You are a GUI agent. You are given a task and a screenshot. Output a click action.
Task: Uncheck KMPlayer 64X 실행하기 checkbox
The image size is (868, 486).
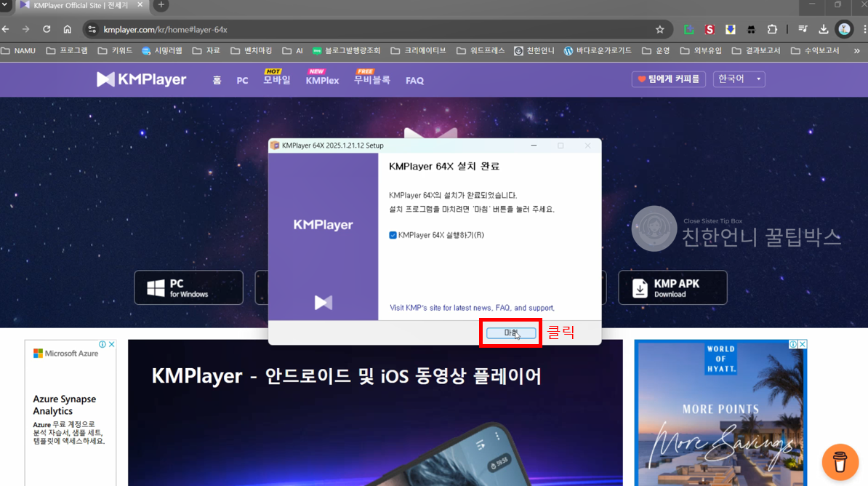(x=393, y=235)
